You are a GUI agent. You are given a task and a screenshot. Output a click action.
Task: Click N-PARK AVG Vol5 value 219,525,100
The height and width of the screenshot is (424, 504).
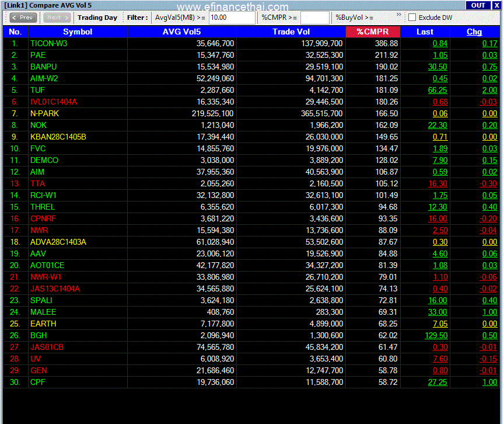point(213,113)
